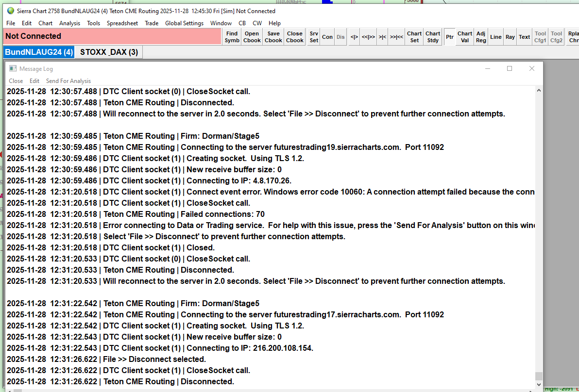Click the <<|>> bar spacing button
The image size is (579, 392).
click(368, 37)
